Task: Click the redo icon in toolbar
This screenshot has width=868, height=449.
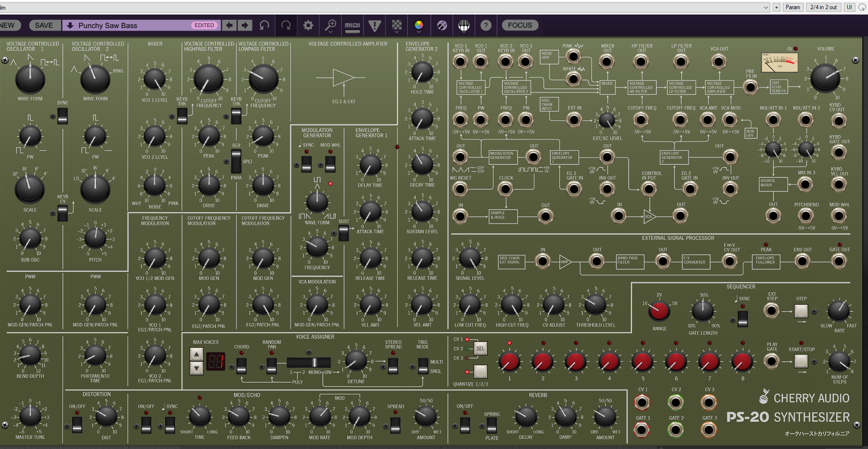Action: [x=286, y=25]
